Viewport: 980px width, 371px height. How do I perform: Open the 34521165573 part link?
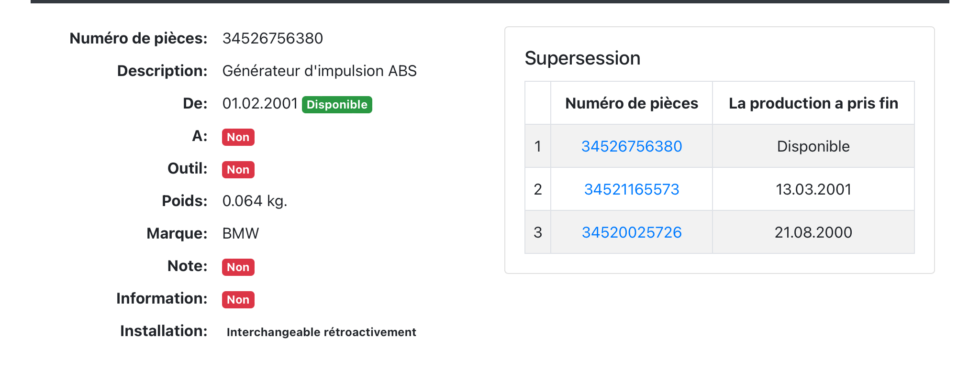[x=631, y=189]
